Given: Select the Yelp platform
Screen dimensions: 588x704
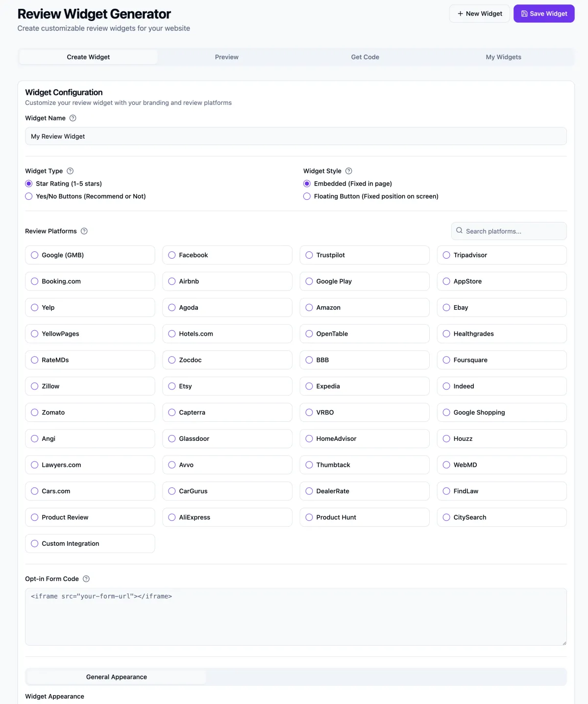Looking at the screenshot, I should [x=90, y=308].
